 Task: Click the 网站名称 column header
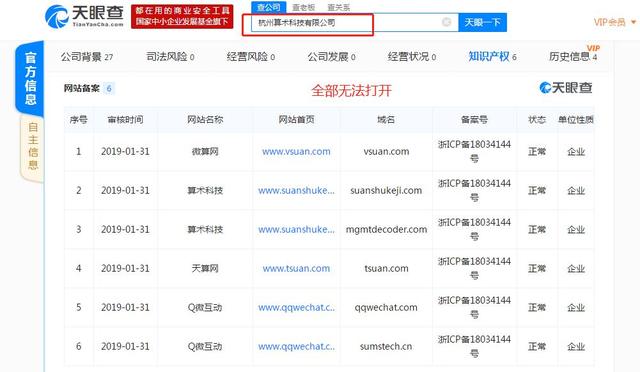pos(205,120)
